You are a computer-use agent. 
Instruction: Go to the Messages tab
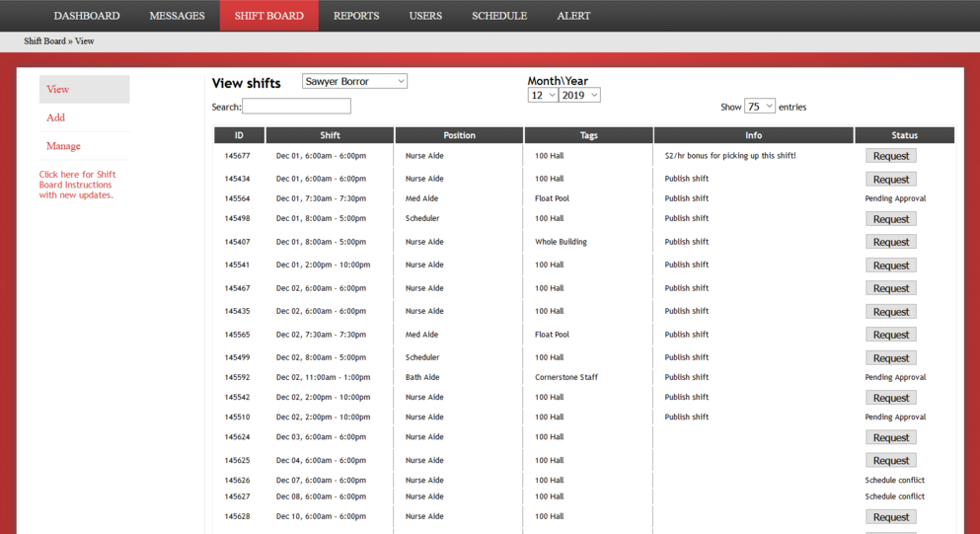tap(177, 16)
